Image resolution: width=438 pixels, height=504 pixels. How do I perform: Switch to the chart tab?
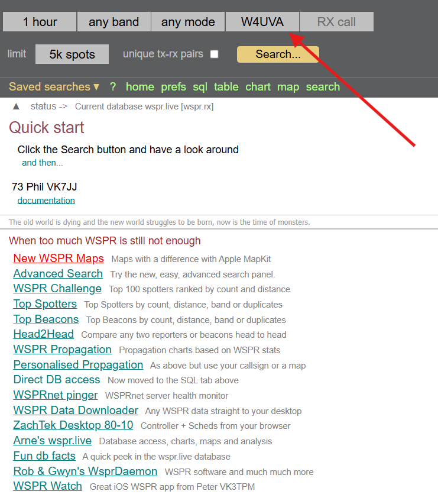[x=258, y=87]
